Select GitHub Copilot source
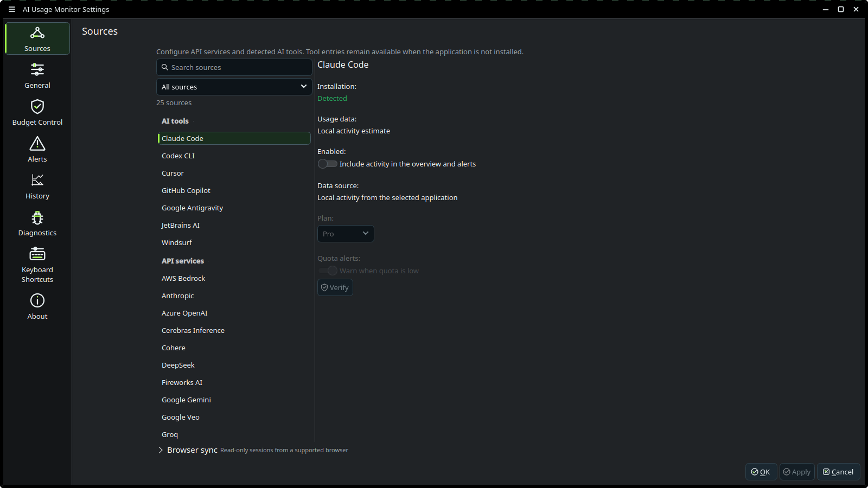The image size is (868, 488). click(234, 190)
